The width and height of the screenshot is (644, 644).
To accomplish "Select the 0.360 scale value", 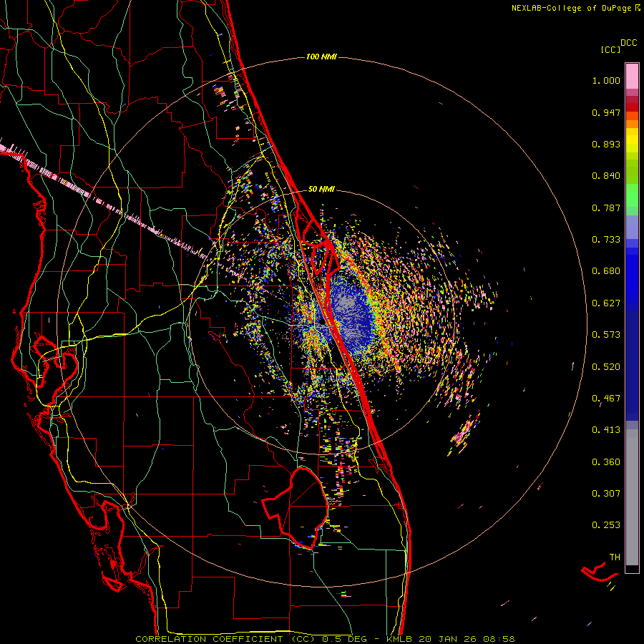I will [x=606, y=462].
